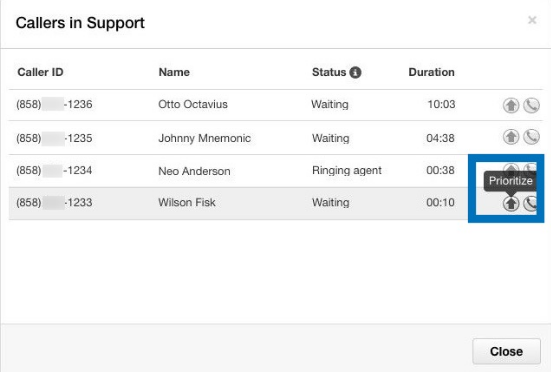
Task: Prioritize caller Johnny Mnemonic with arrow icon
Action: pyautogui.click(x=511, y=137)
